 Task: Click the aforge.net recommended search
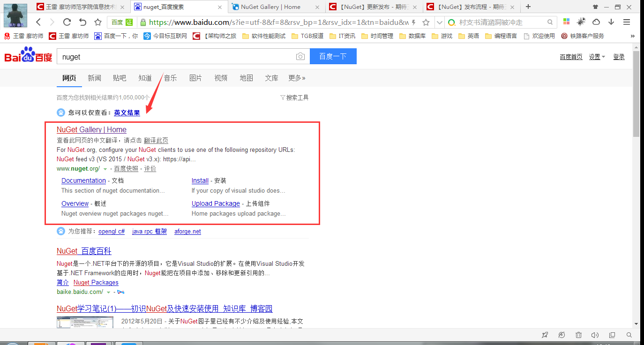coord(187,231)
